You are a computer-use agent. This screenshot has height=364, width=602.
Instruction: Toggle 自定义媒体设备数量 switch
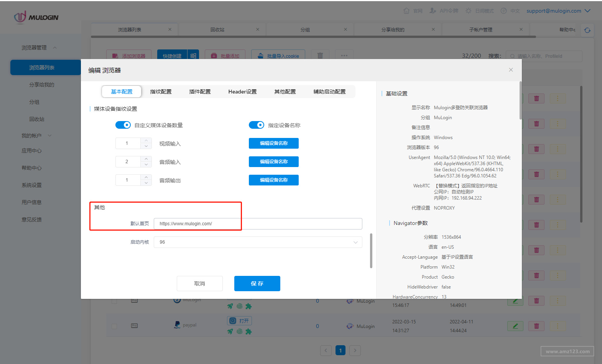pyautogui.click(x=123, y=125)
